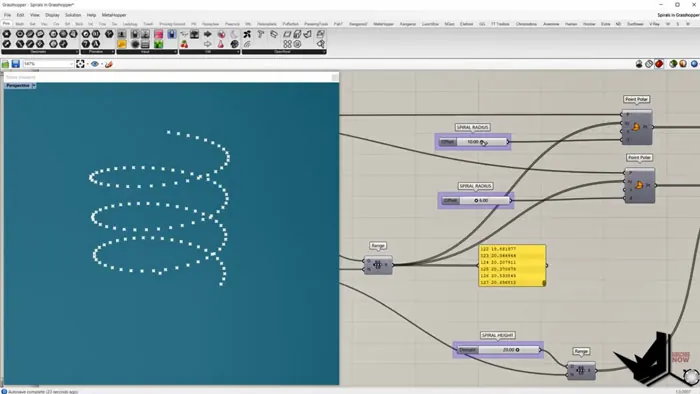This screenshot has width=700, height=394.
Task: Toggle wireframe preview mode icon
Action: coord(649,64)
